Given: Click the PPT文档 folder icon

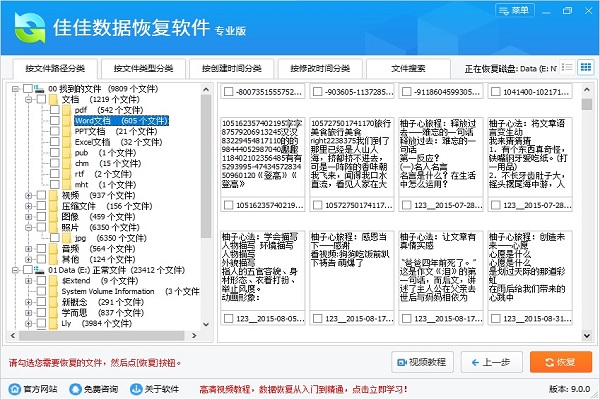Looking at the screenshot, I should click(67, 132).
